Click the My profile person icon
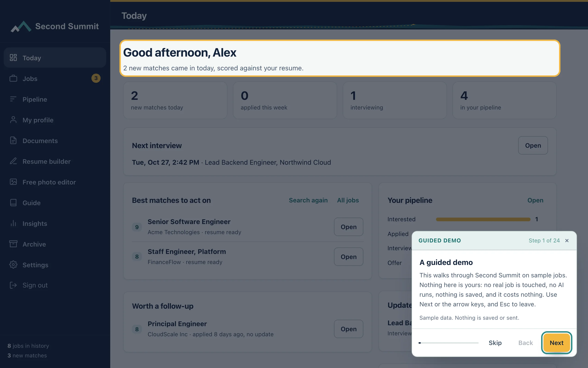588x368 pixels. click(x=13, y=120)
